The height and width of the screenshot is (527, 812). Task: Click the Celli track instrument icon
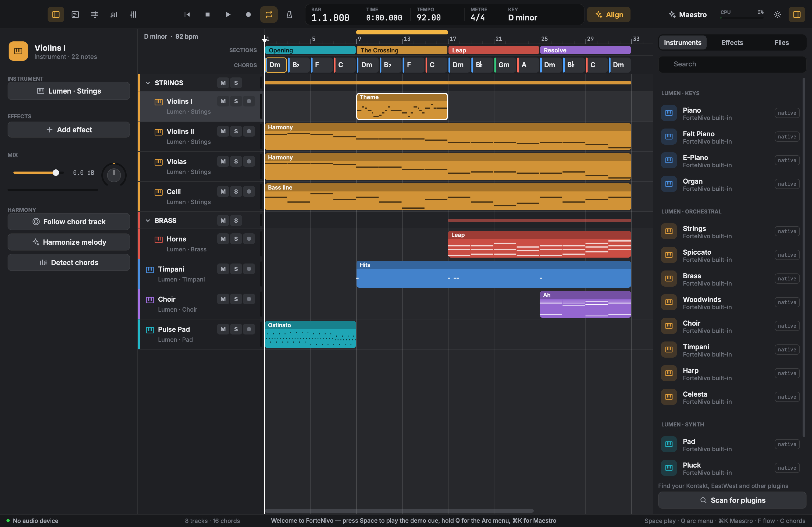[x=159, y=192]
